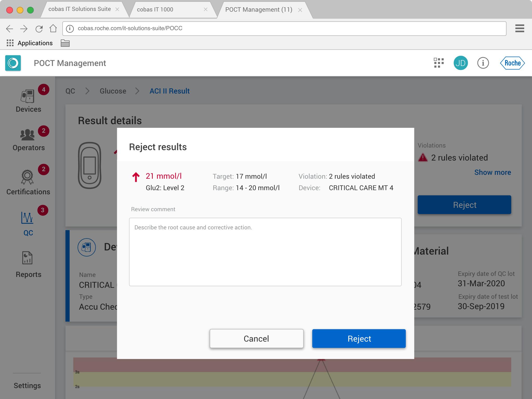Click the JD user avatar
This screenshot has height=399, width=532.
tap(461, 63)
